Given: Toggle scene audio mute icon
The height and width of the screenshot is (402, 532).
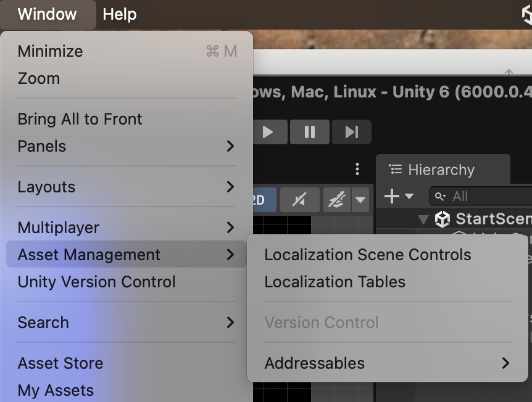Looking at the screenshot, I should point(299,200).
